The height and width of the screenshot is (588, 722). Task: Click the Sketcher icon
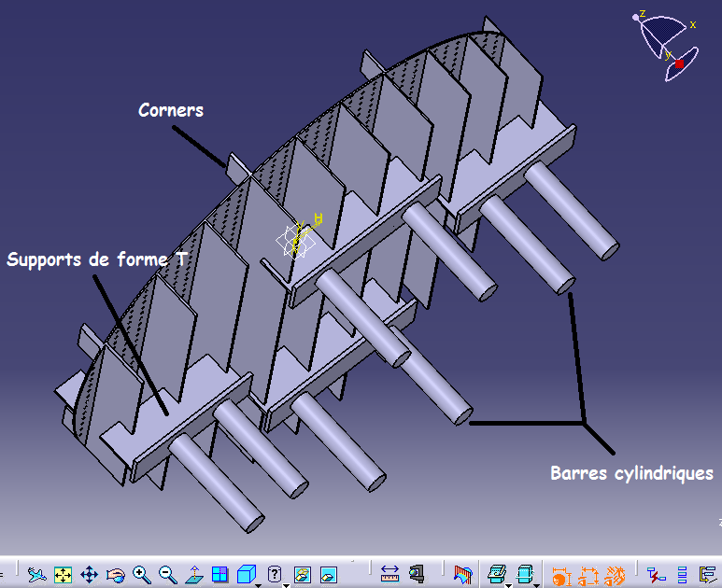(496, 575)
